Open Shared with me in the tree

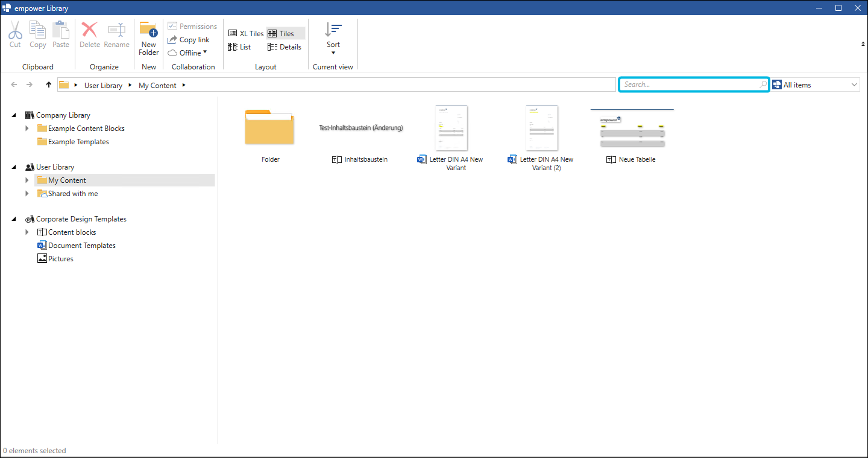click(73, 194)
